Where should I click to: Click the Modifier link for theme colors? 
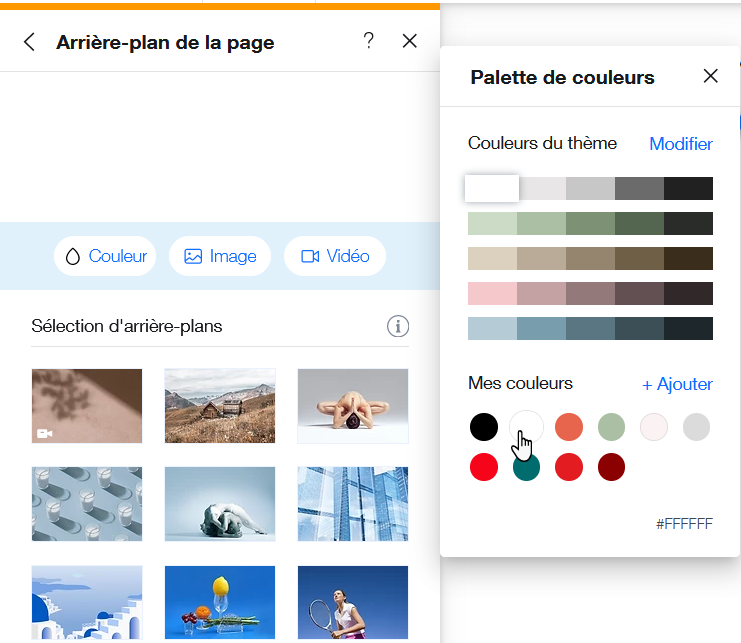(x=681, y=144)
